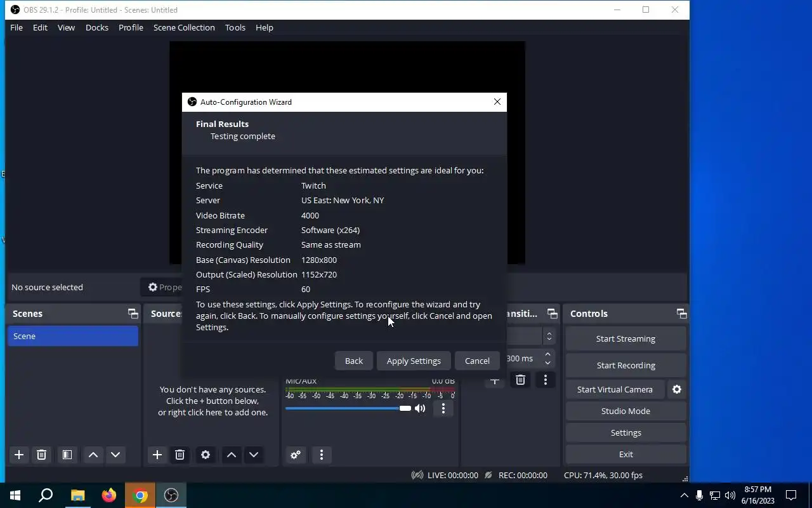Screen dimensions: 812x508
Task: Add a new scene with plus icon
Action: click(19, 455)
